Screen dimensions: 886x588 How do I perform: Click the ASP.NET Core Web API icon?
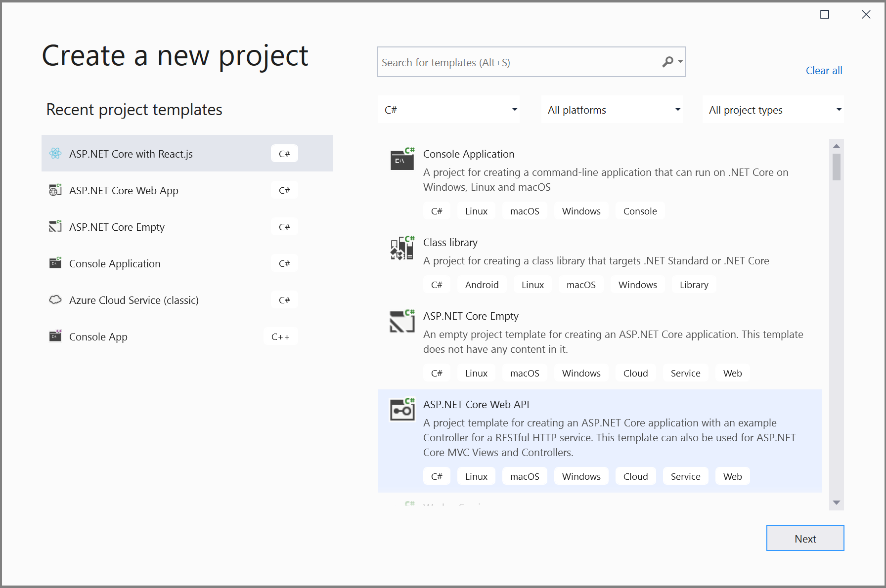[x=402, y=410]
